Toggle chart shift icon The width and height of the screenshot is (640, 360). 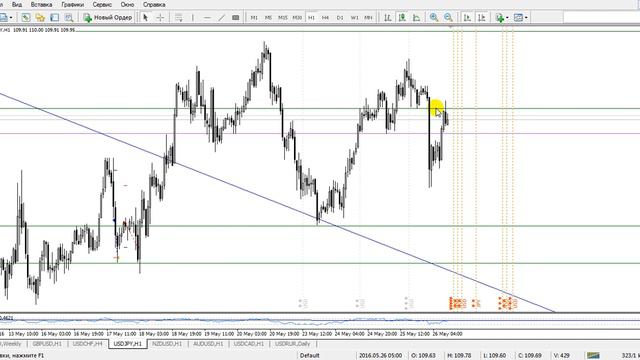(x=482, y=18)
